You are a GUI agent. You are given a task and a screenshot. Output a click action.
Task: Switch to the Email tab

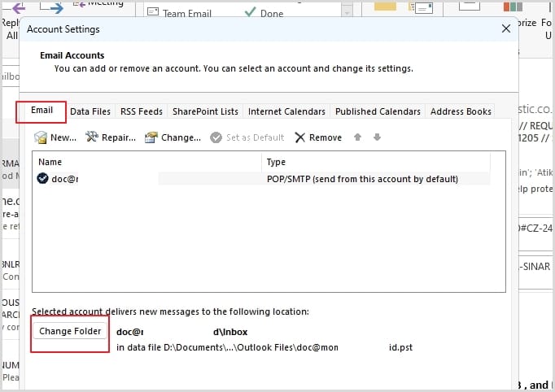click(x=42, y=111)
